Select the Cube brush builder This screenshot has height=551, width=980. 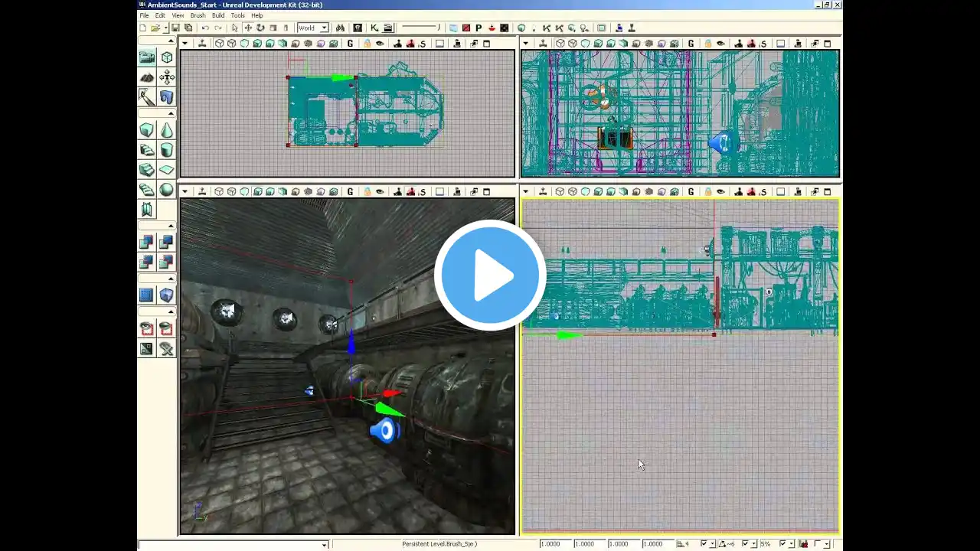tap(147, 131)
